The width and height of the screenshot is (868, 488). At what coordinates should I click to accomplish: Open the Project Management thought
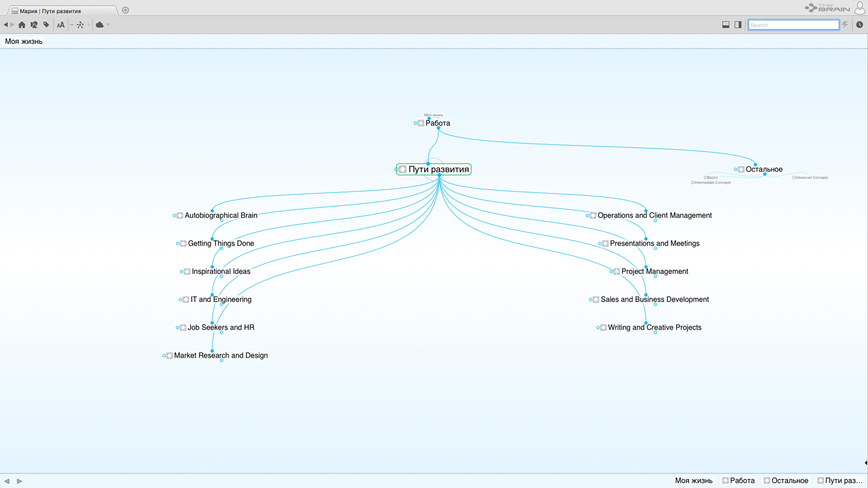[x=655, y=272]
